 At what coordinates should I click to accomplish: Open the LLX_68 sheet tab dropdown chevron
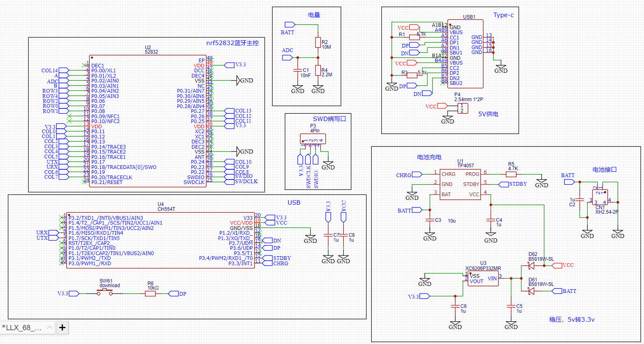click(49, 327)
